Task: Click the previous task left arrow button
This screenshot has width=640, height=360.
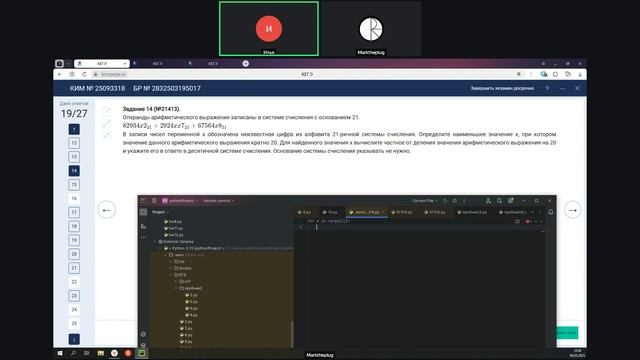Action: coord(107,210)
